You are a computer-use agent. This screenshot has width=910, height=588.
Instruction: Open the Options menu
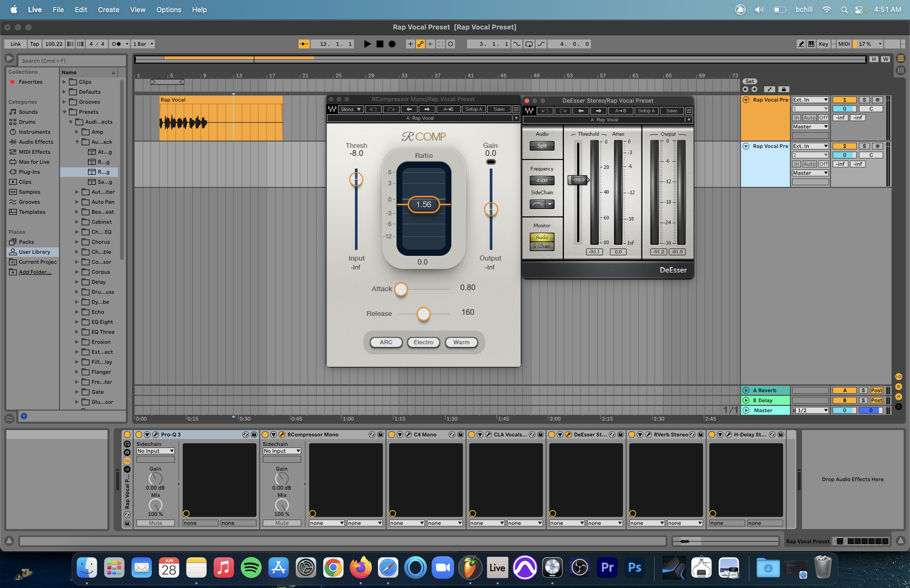click(168, 9)
